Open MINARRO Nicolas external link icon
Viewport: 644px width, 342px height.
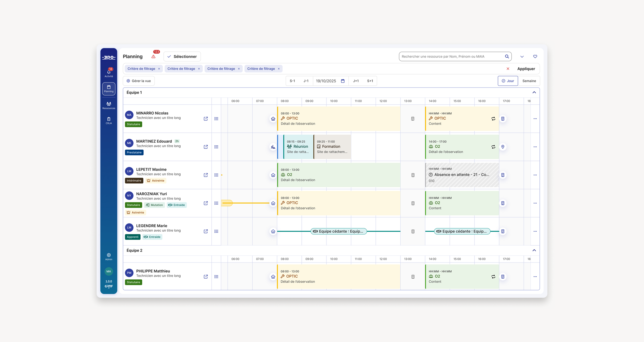206,119
